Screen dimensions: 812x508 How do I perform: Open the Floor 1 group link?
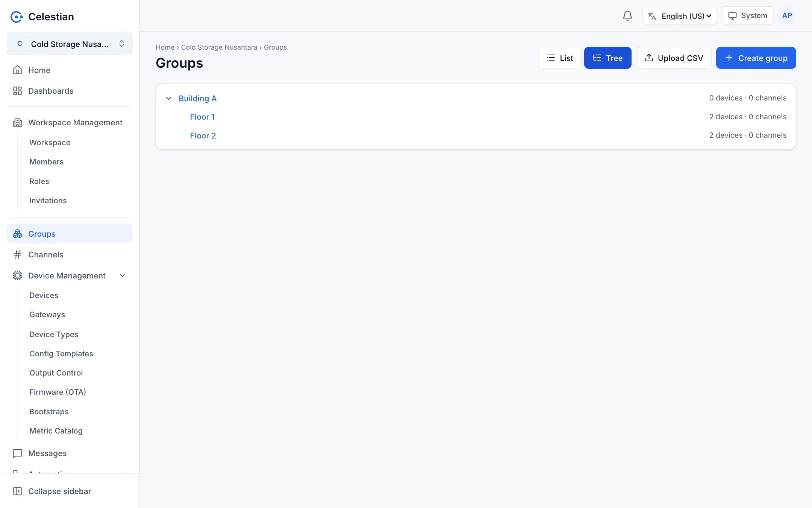pos(202,117)
